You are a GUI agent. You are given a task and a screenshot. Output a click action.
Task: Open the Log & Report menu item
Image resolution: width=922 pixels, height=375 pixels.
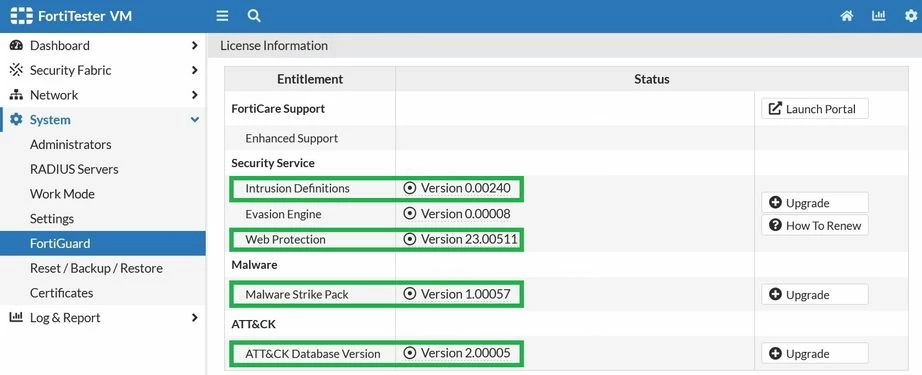(x=103, y=317)
